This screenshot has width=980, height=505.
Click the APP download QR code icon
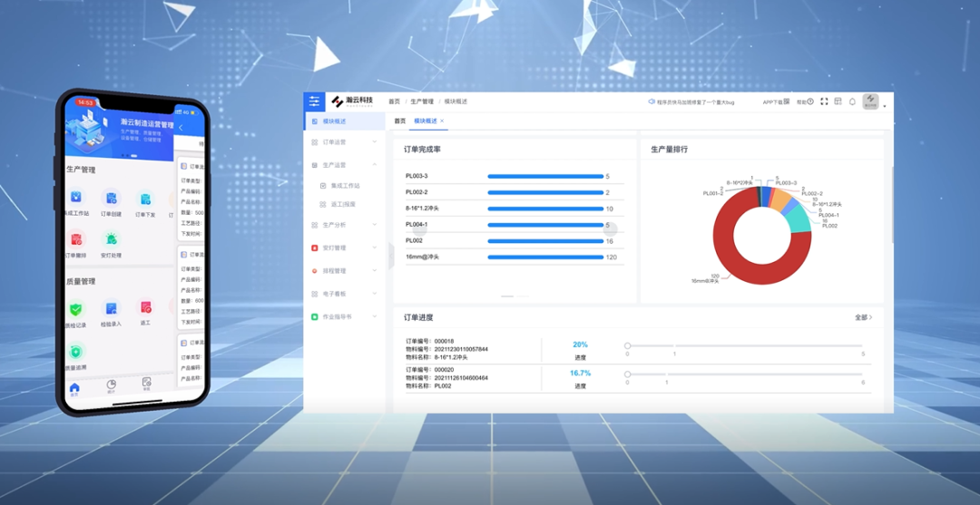click(786, 102)
